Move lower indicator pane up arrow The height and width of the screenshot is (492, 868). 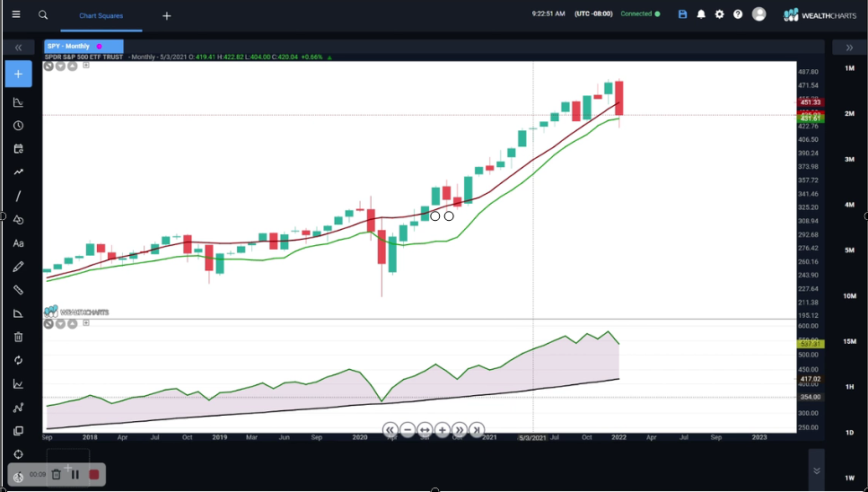72,324
